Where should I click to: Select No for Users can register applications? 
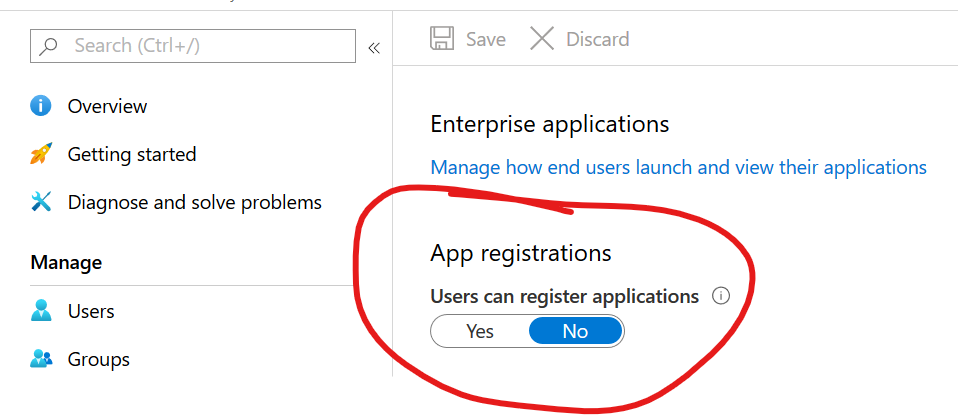[x=575, y=331]
